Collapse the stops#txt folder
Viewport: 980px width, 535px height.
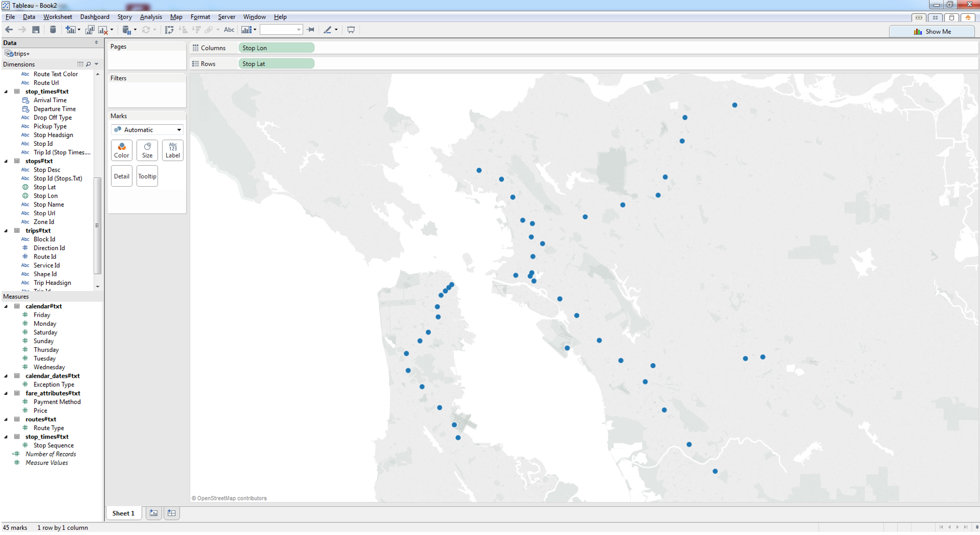point(6,161)
